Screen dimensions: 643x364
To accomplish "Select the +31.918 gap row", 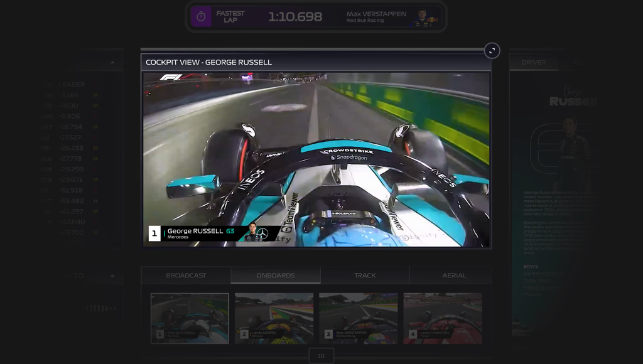I will tap(71, 190).
